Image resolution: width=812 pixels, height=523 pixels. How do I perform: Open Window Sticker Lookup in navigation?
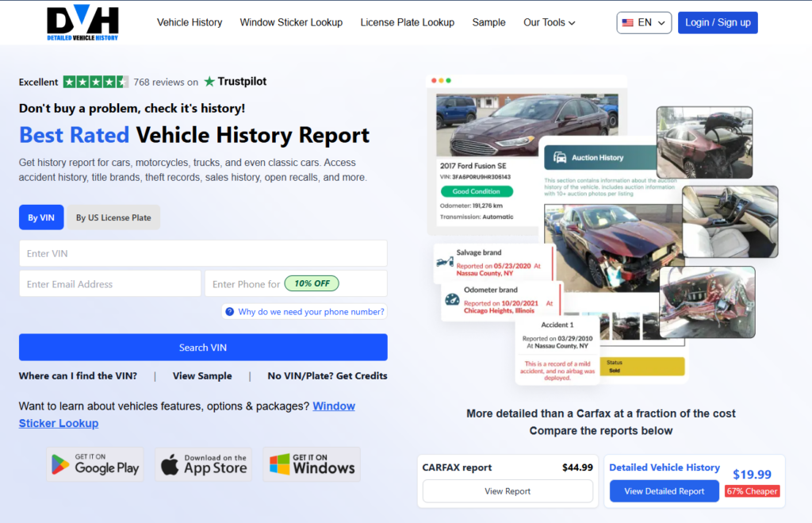tap(291, 23)
